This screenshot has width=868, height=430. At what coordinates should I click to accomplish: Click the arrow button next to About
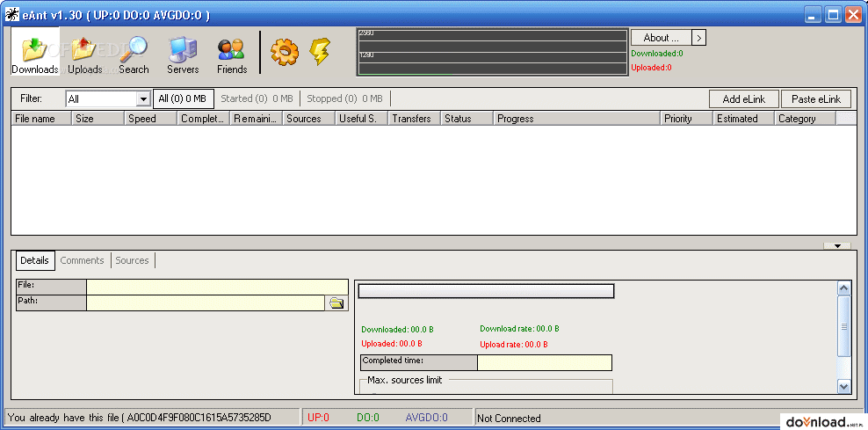pos(699,38)
